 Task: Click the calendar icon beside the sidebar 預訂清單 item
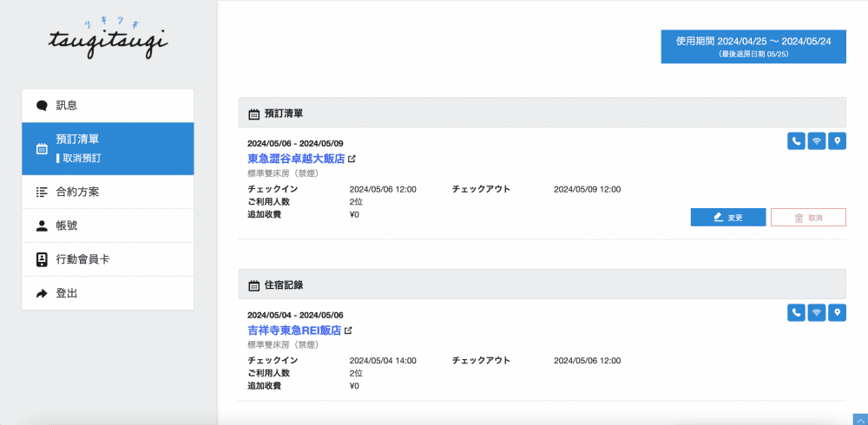pos(42,149)
